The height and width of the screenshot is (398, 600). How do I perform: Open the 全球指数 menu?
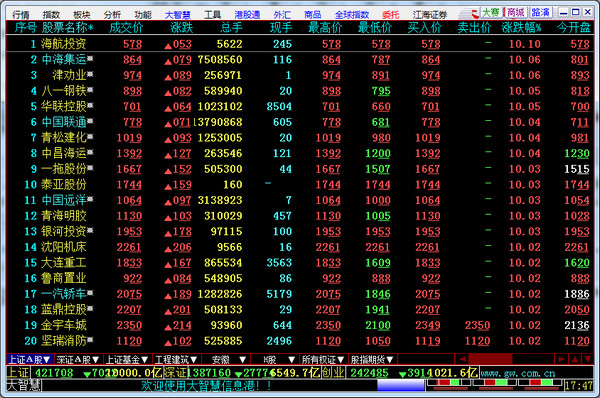click(352, 15)
